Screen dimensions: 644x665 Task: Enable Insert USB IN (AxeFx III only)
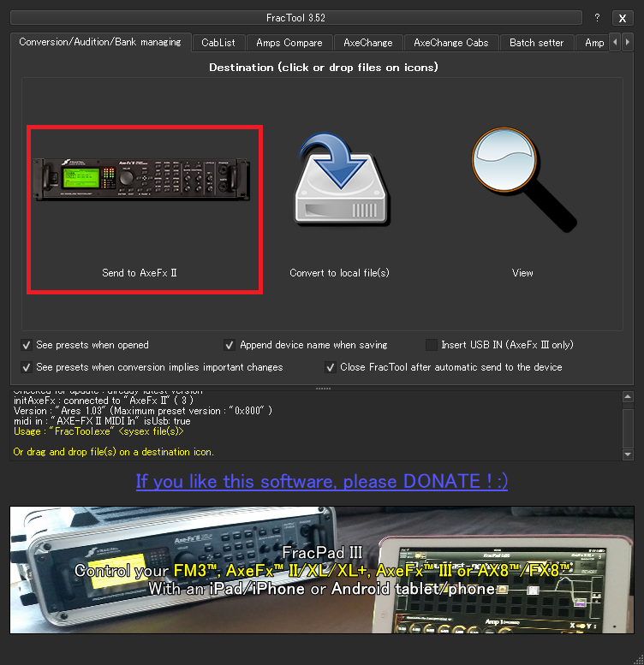coord(432,345)
